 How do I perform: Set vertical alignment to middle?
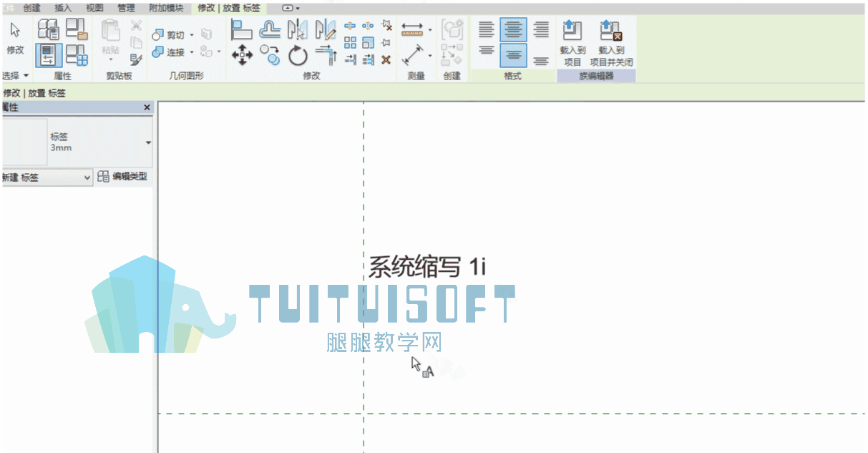[514, 55]
